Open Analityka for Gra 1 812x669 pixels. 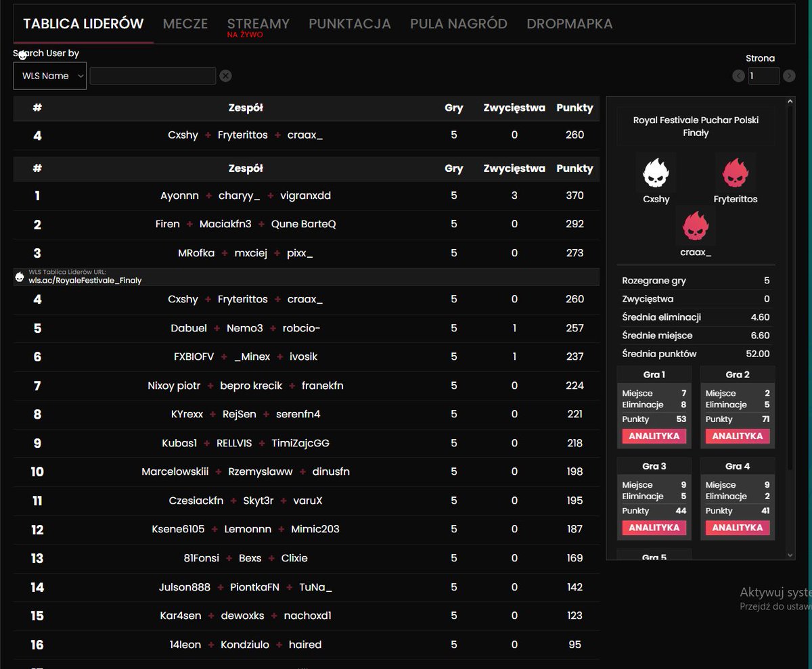pos(654,436)
